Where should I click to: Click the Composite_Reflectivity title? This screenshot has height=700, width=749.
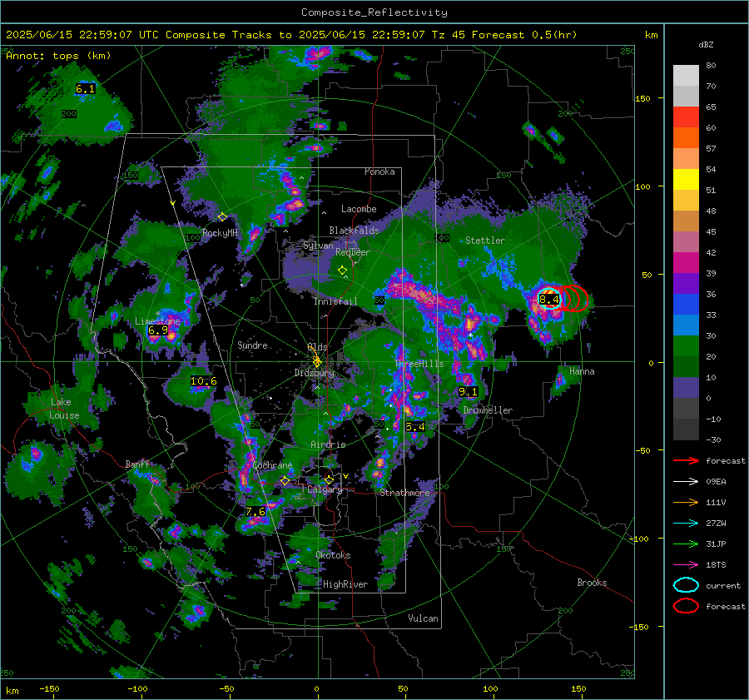(x=374, y=12)
